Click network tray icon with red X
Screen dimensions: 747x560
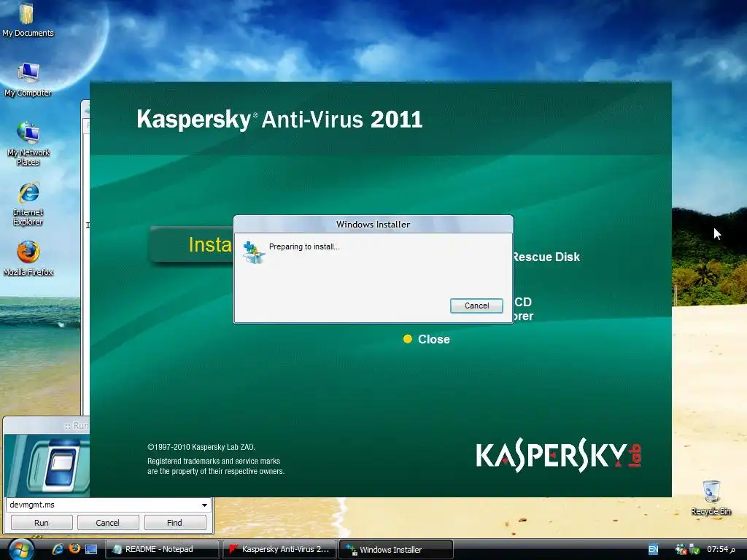pyautogui.click(x=681, y=549)
